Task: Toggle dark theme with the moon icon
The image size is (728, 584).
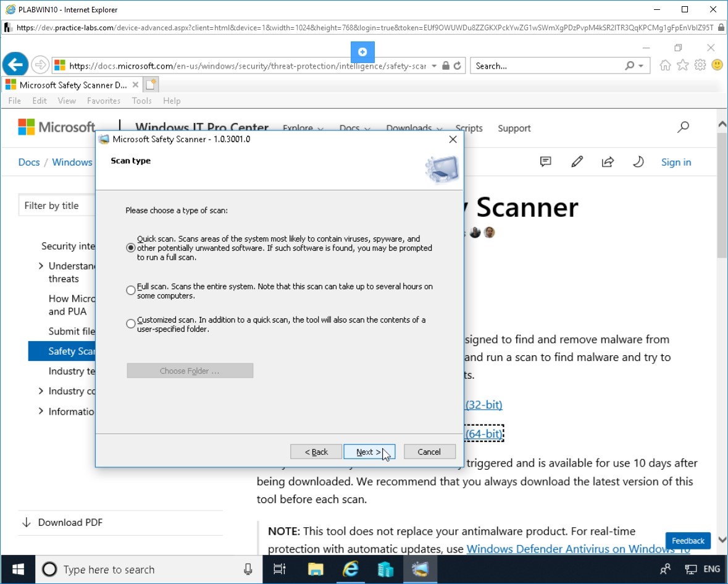Action: pyautogui.click(x=638, y=162)
